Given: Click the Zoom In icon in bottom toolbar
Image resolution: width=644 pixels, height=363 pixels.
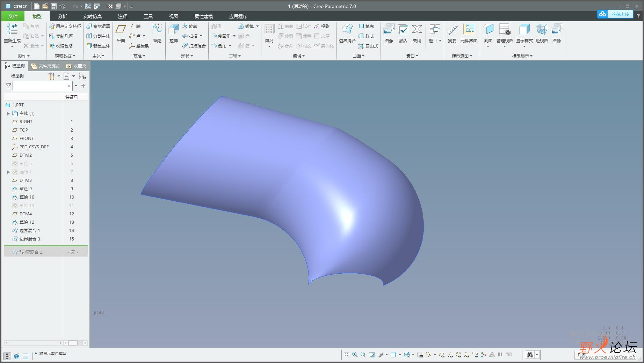Looking at the screenshot, I should 355,355.
